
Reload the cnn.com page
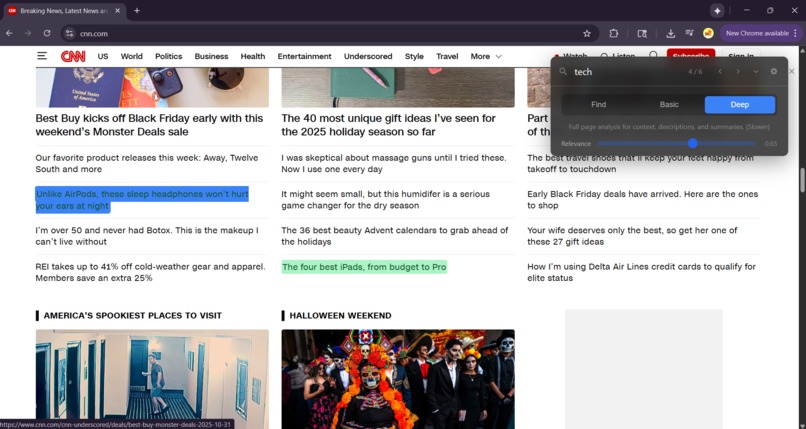coord(47,33)
